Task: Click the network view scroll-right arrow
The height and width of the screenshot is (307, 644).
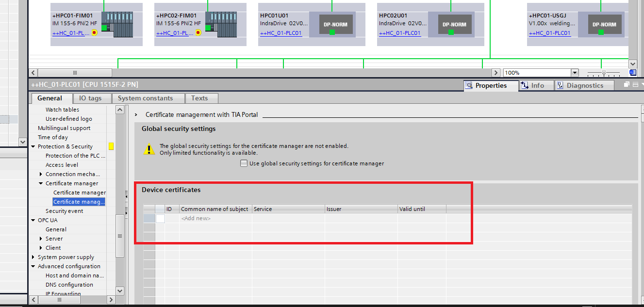Action: (495, 73)
